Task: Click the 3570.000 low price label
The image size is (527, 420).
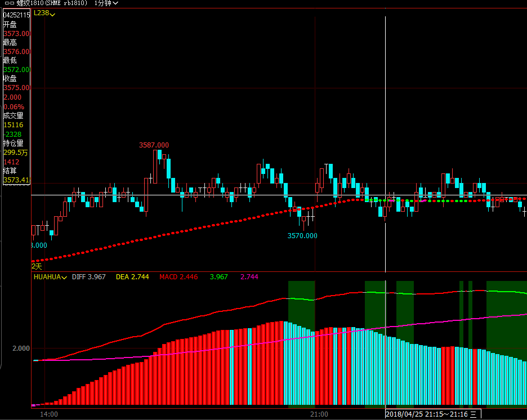Action: tap(302, 236)
